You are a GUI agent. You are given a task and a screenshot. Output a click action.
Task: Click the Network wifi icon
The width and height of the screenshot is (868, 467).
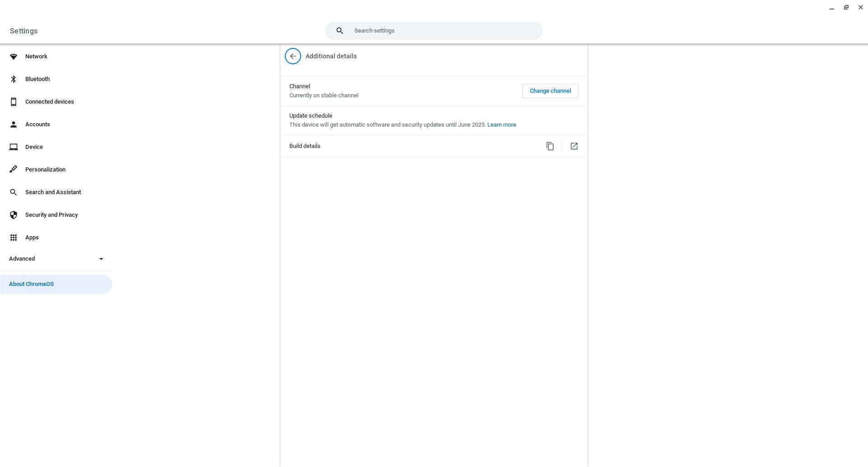(x=14, y=57)
